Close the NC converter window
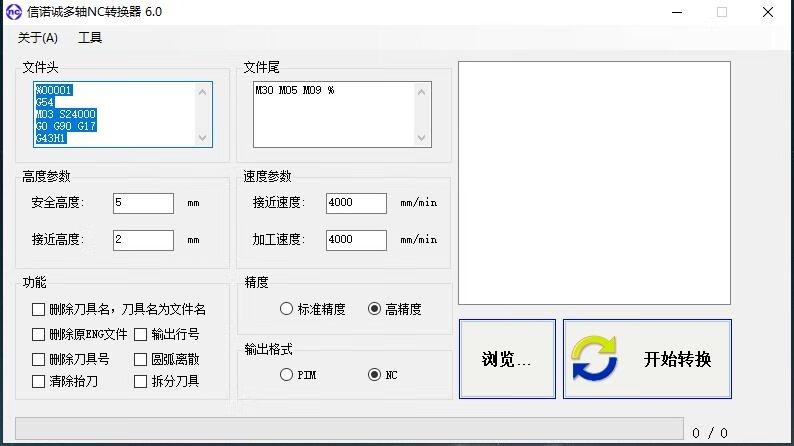Screen dimensions: 794x446 click(x=768, y=12)
